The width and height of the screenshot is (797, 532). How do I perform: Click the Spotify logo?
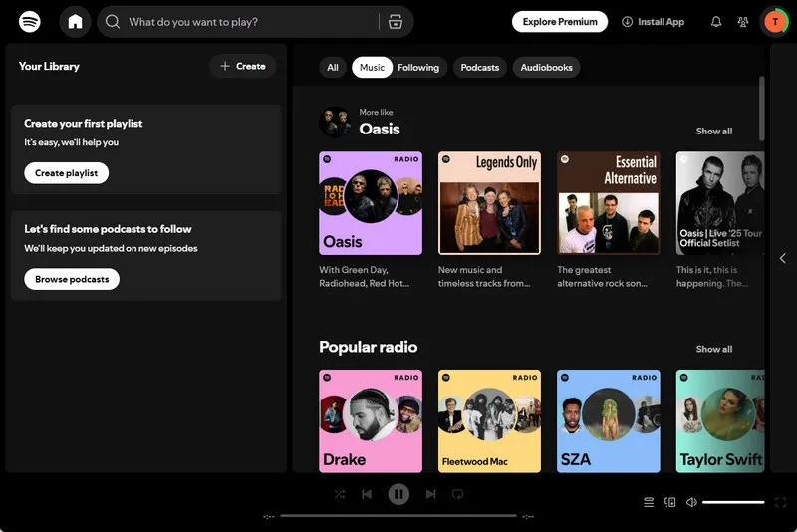30,22
